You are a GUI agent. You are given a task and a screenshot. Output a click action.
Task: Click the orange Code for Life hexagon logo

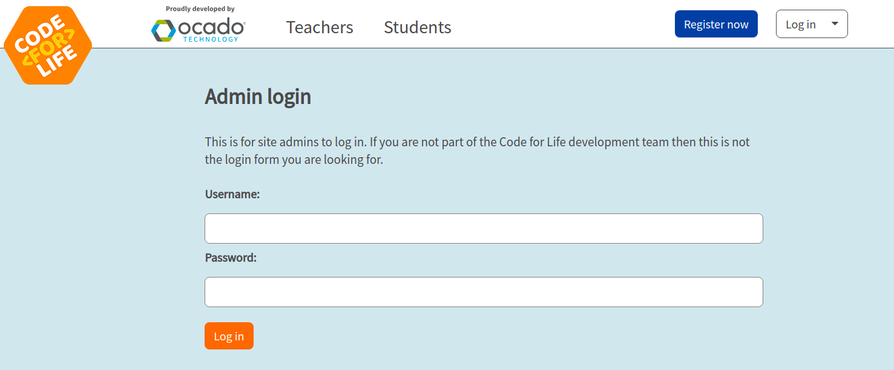pyautogui.click(x=48, y=45)
